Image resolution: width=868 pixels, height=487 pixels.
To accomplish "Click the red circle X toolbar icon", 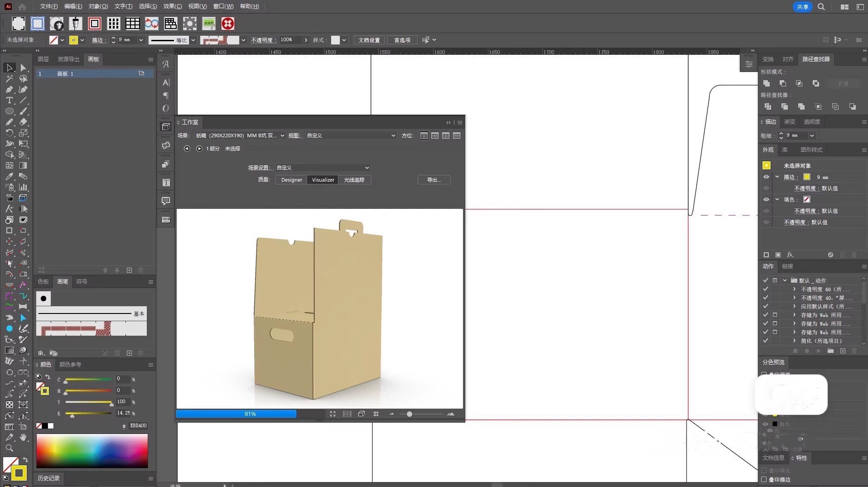I will [x=228, y=24].
